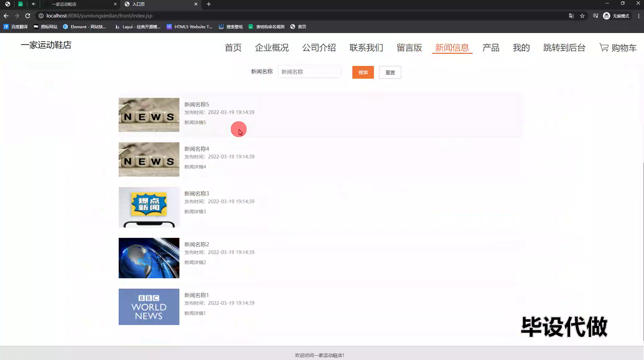Click the title 新闻名称4

[x=197, y=149]
